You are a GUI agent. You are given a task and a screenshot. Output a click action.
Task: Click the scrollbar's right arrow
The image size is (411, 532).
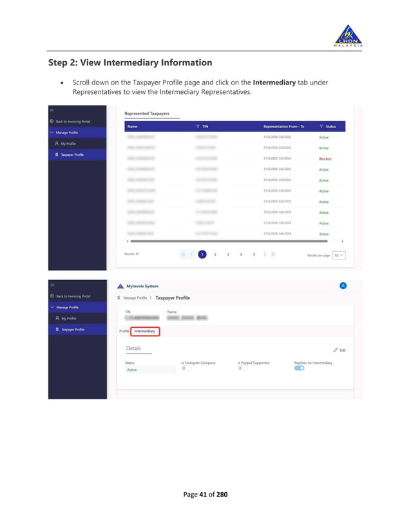(x=343, y=242)
